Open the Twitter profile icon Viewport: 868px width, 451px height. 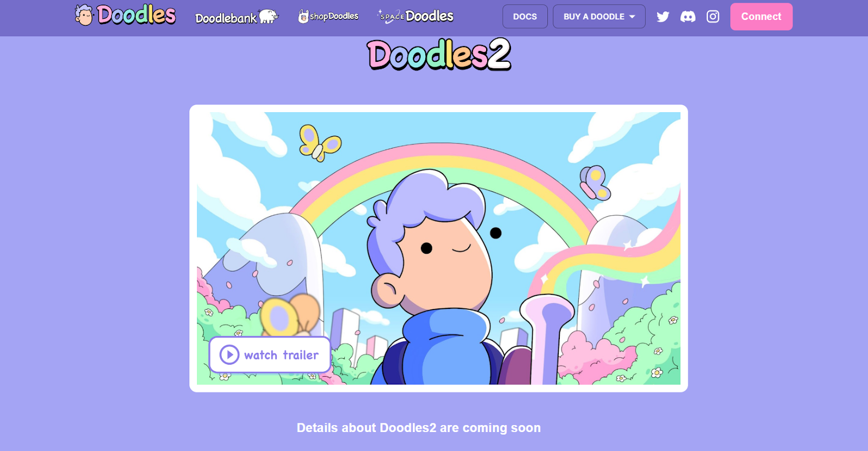pos(662,17)
